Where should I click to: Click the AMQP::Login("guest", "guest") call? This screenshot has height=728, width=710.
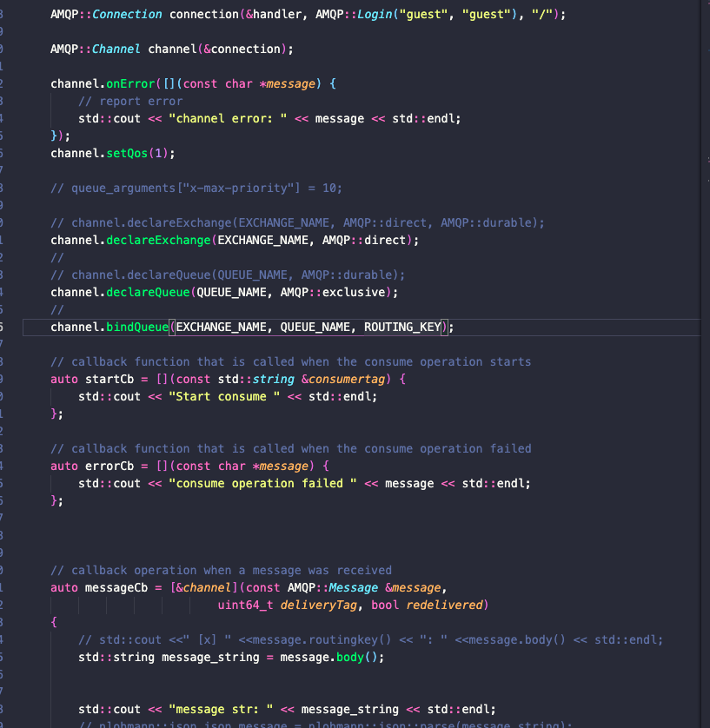click(416, 15)
